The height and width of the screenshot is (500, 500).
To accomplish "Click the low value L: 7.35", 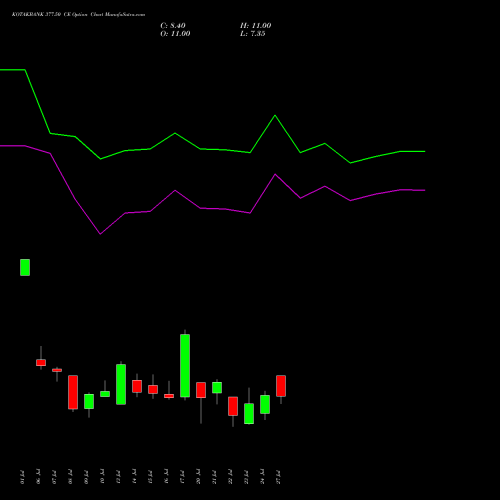I will (253, 34).
